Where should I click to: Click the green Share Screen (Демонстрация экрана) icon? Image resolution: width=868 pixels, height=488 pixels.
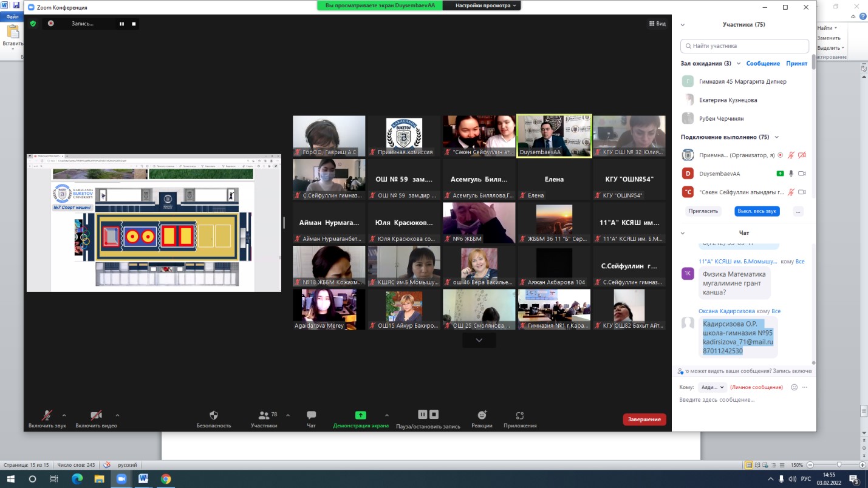[x=360, y=416]
